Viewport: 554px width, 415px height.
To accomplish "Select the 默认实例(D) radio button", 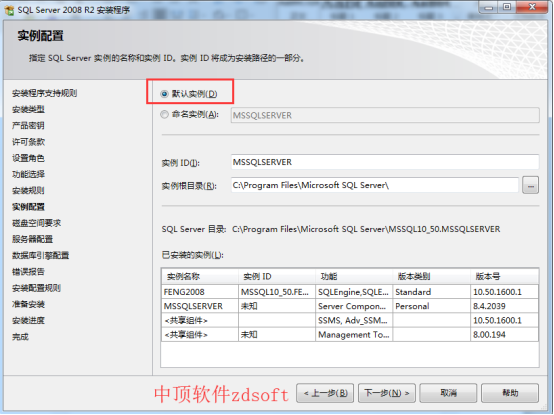I will coord(164,94).
